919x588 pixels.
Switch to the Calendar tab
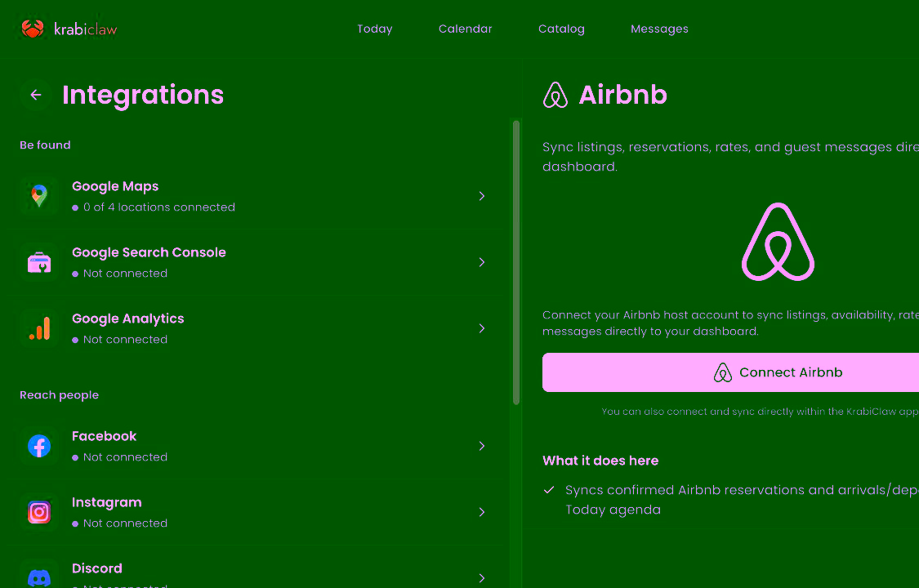click(466, 29)
